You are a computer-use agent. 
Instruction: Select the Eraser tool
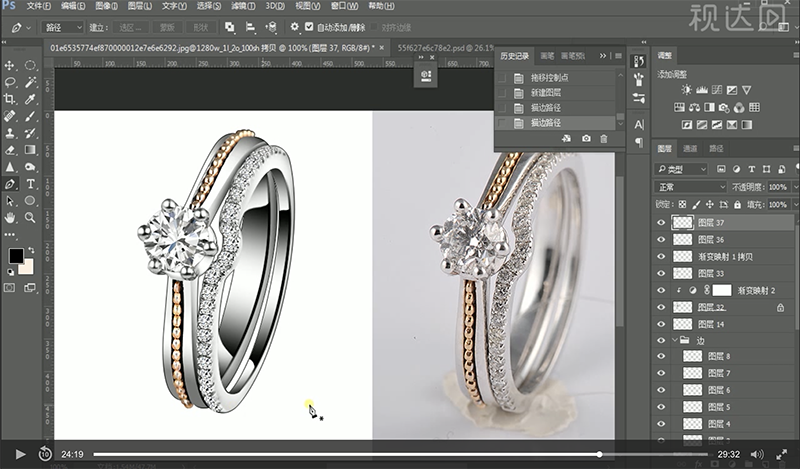(x=10, y=150)
